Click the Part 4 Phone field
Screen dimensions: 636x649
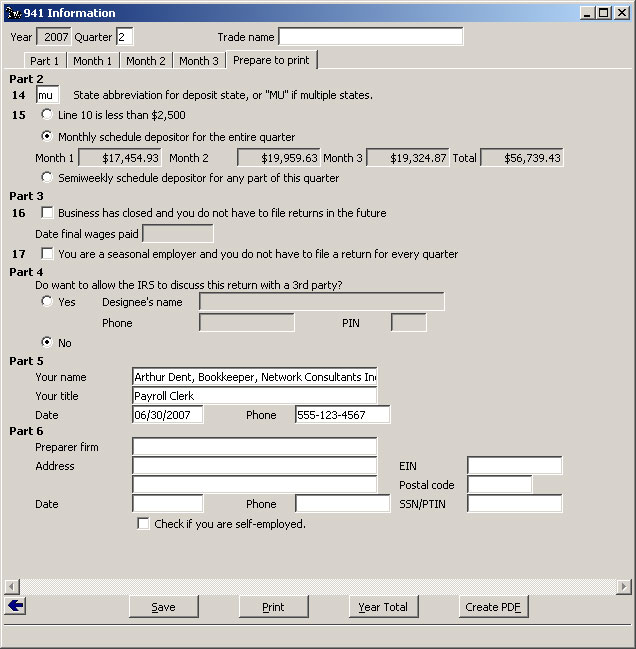pyautogui.click(x=247, y=322)
